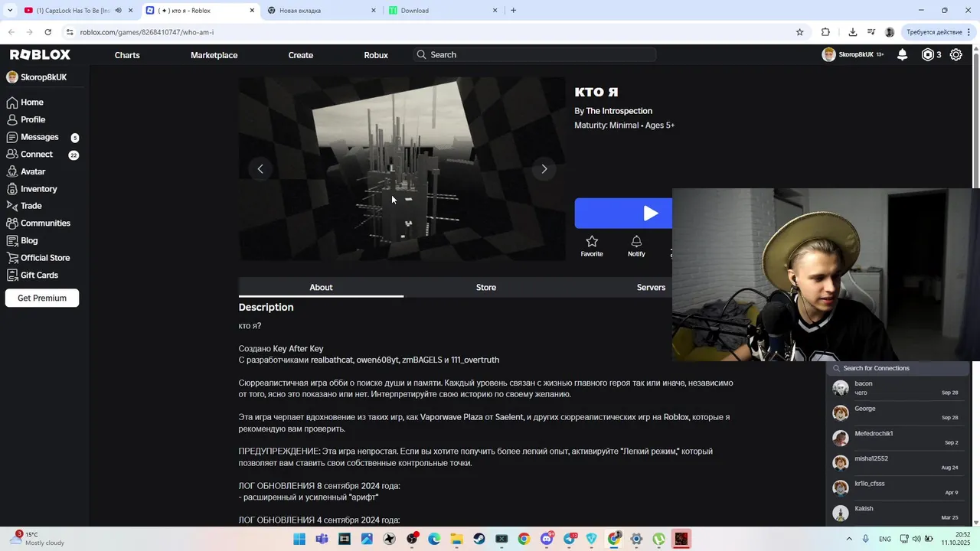The image size is (980, 551).
Task: Open Chrome tab search dropdown
Action: [10, 11]
